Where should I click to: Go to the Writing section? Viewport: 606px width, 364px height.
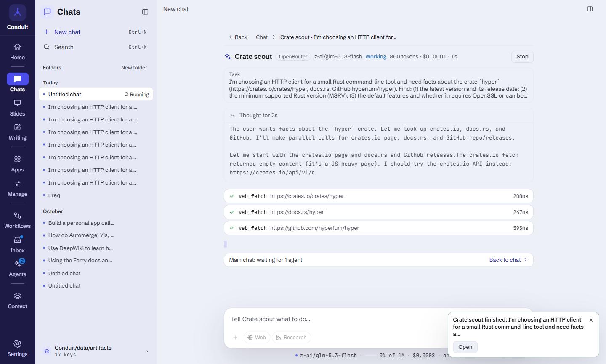click(17, 132)
